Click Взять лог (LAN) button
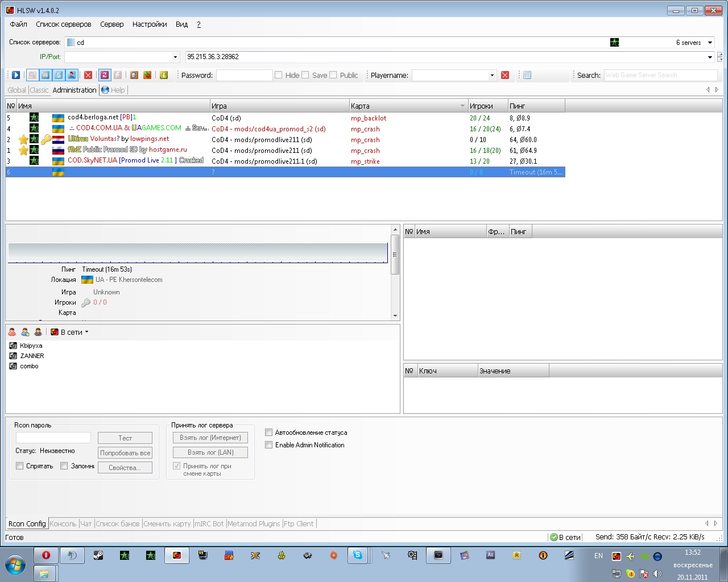Viewport: 728px width, 582px height. pos(210,452)
